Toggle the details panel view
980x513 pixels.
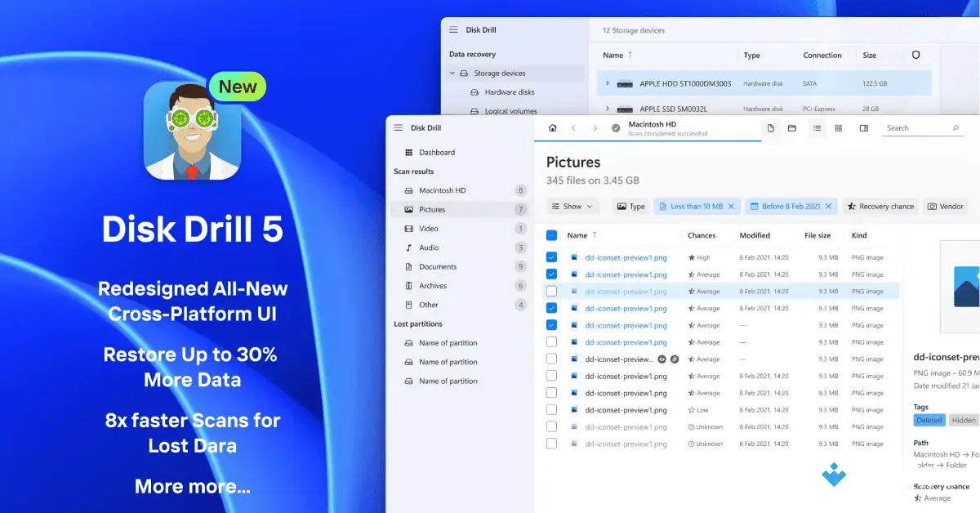coord(863,127)
